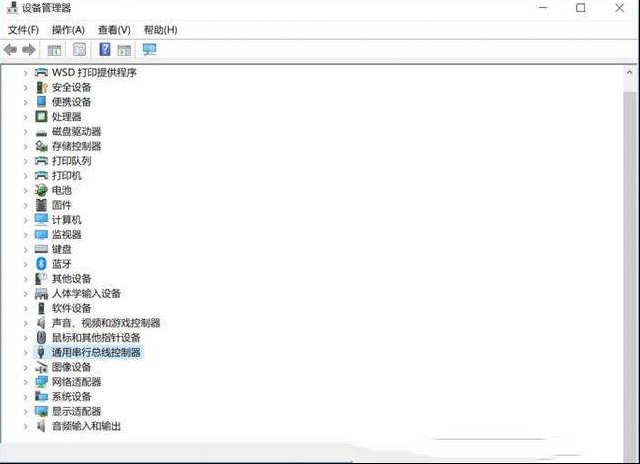Expand the WSD 打印提供程序 node
640x464 pixels.
click(26, 73)
